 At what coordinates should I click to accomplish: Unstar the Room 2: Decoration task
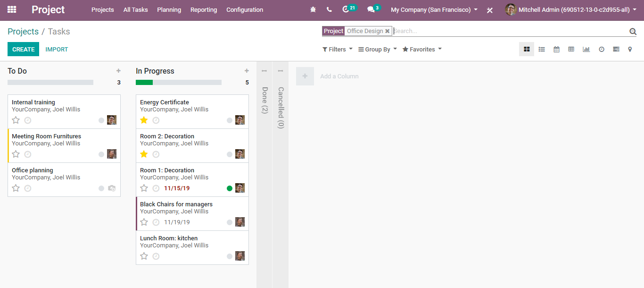144,154
